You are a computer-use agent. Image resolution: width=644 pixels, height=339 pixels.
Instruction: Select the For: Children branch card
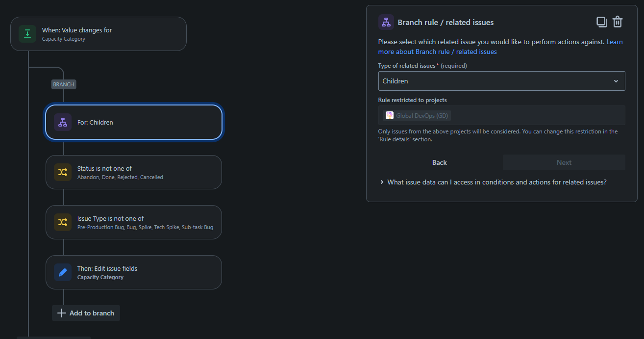(x=134, y=122)
